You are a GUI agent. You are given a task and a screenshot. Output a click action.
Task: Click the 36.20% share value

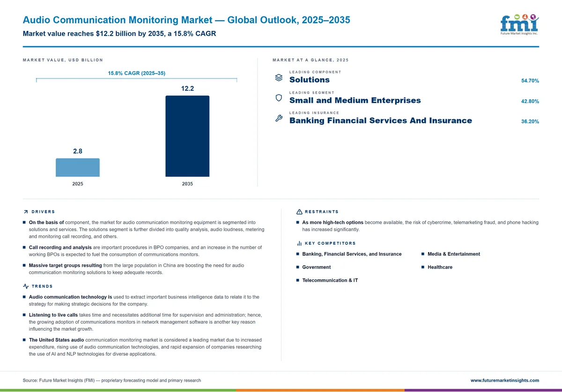530,122
